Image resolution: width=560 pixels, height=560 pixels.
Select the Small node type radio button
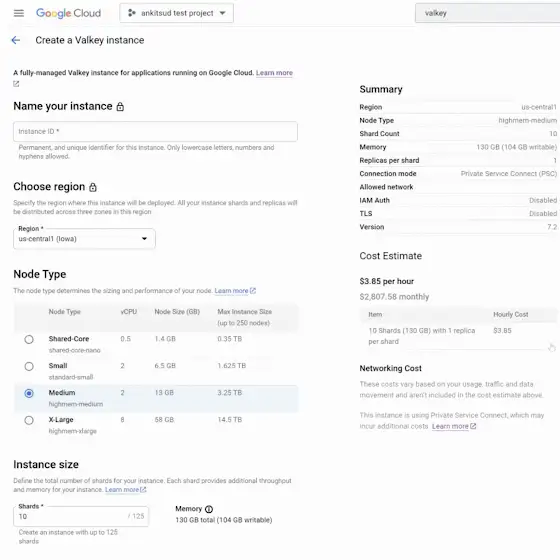[x=29, y=366]
